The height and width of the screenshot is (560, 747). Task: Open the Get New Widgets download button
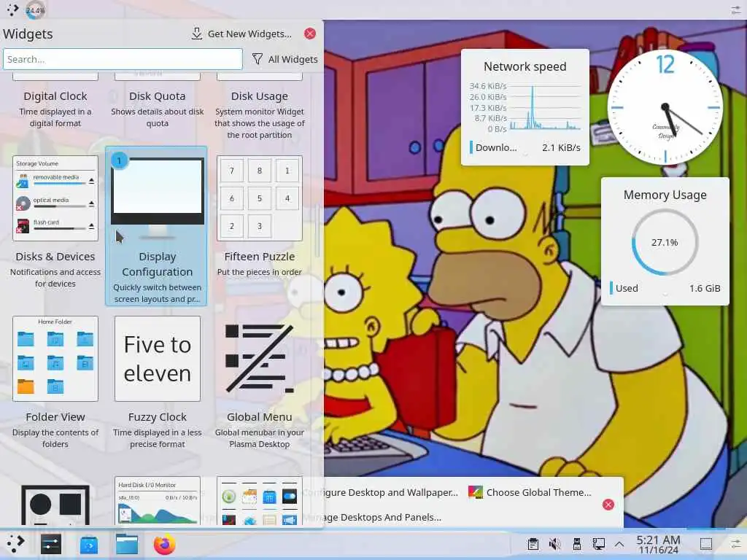coord(241,34)
